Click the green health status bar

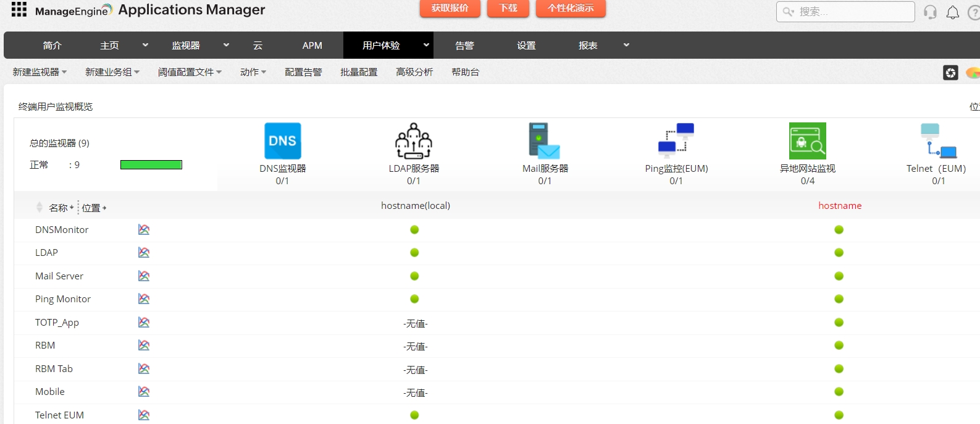[x=151, y=164]
